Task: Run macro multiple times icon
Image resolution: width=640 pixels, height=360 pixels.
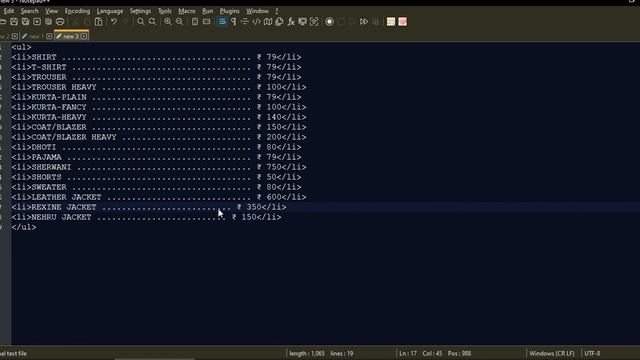Action: pyautogui.click(x=364, y=22)
